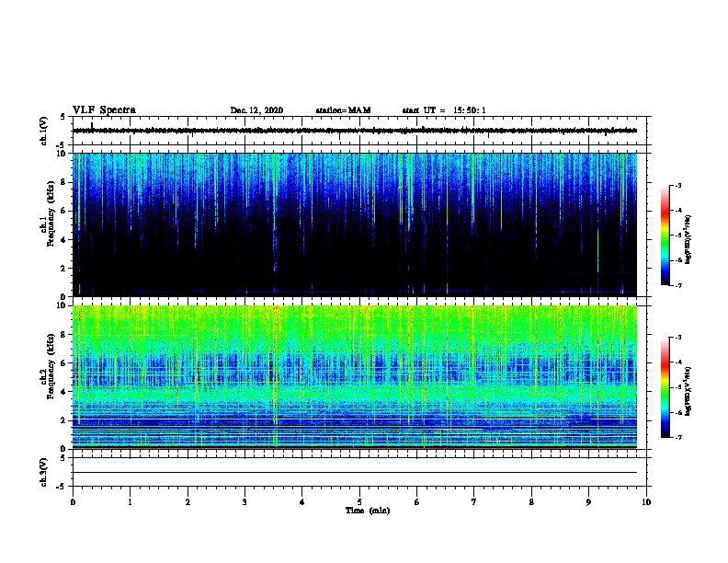This screenshot has width=728, height=563.
Task: Click time axis tick label "8"
Action: pyautogui.click(x=531, y=502)
